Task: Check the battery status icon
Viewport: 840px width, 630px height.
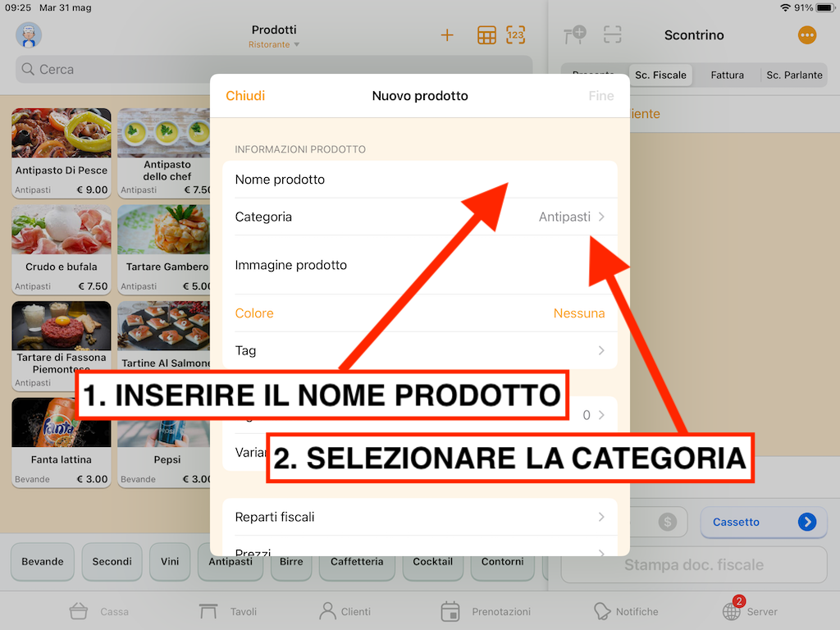Action: pyautogui.click(x=825, y=7)
